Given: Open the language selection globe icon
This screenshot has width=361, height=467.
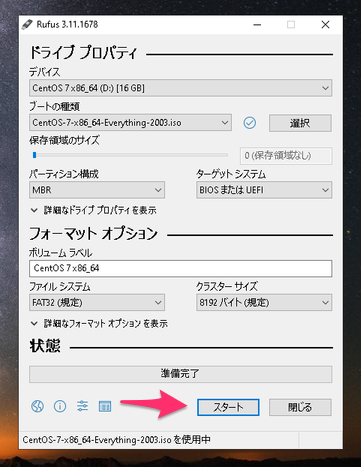Looking at the screenshot, I should pos(37,406).
